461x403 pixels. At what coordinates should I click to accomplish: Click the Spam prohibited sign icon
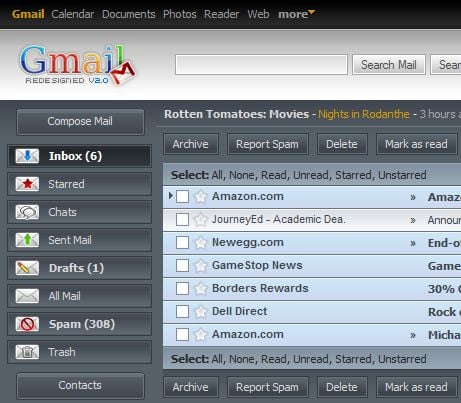click(27, 324)
